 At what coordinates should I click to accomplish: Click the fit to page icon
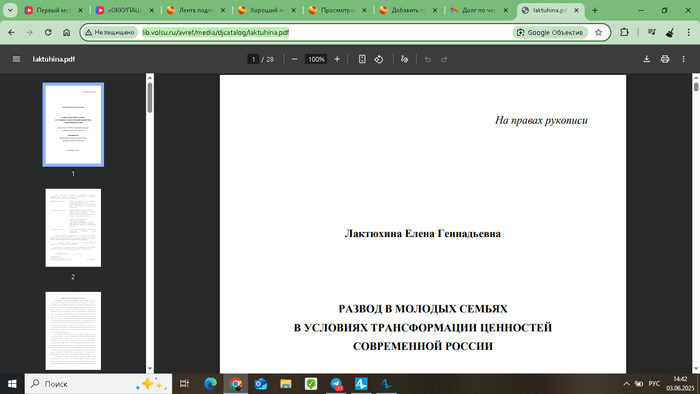(x=362, y=59)
